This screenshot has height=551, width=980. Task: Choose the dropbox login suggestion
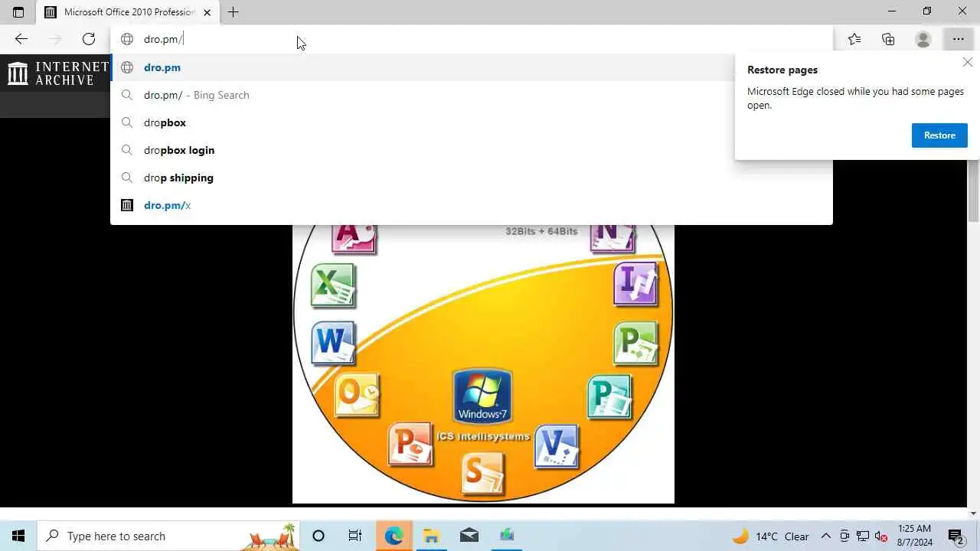472,150
